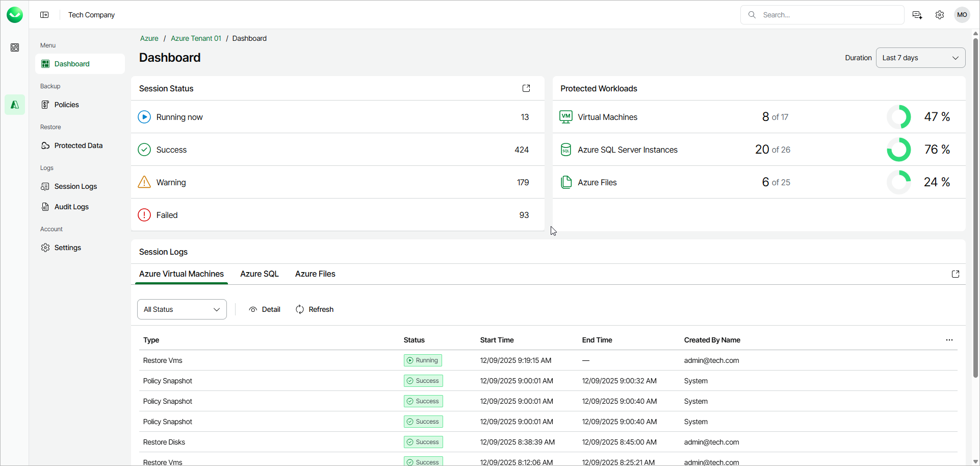The image size is (980, 466).
Task: Open Audit Logs in the side menu
Action: (80, 207)
